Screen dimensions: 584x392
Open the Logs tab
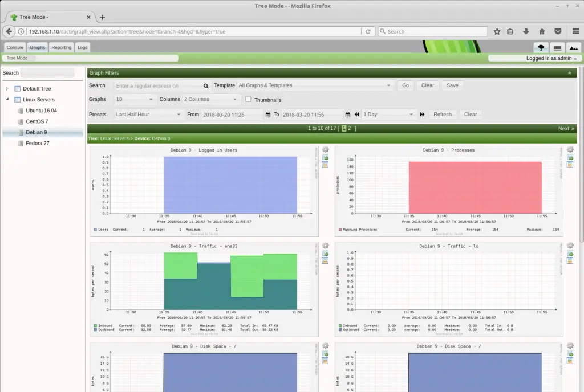(x=82, y=47)
